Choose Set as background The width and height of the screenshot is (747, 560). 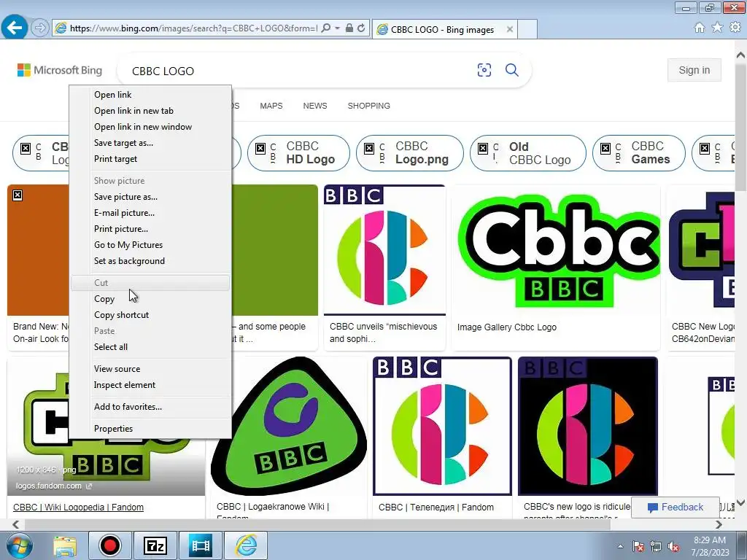click(x=150, y=261)
